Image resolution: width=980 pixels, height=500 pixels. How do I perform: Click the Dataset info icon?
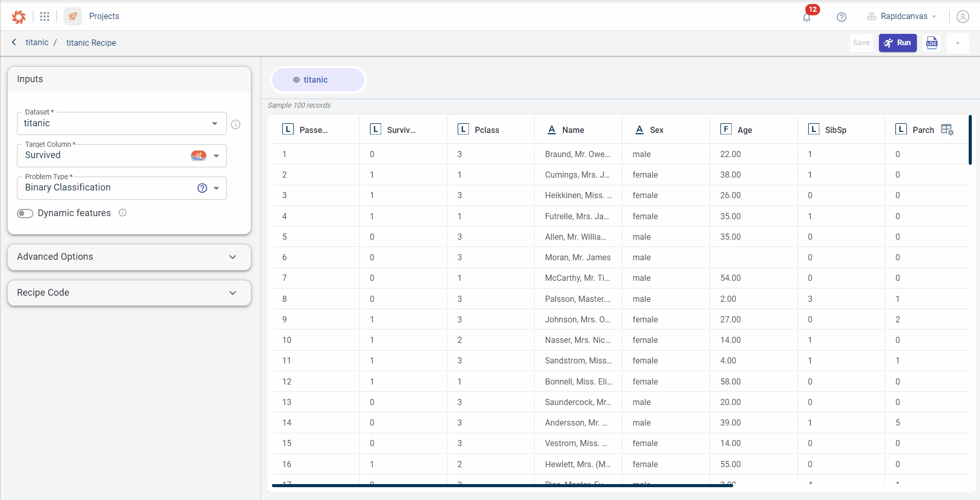(x=236, y=124)
